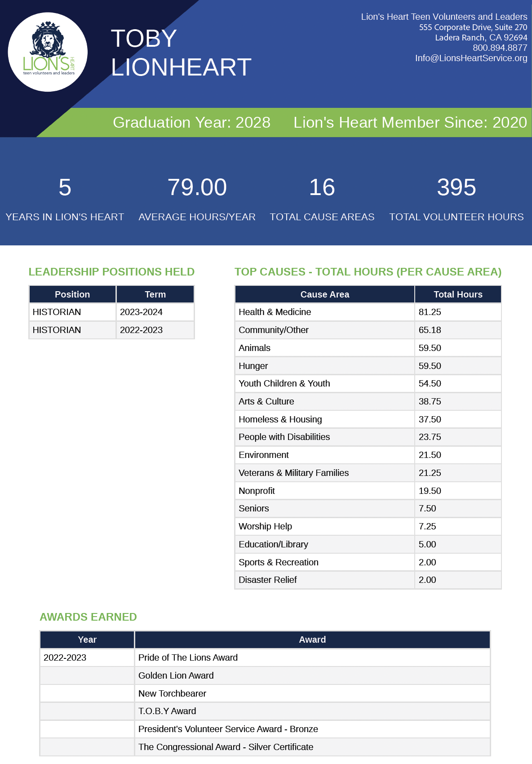Select the Community/Other cause row

click(x=368, y=330)
